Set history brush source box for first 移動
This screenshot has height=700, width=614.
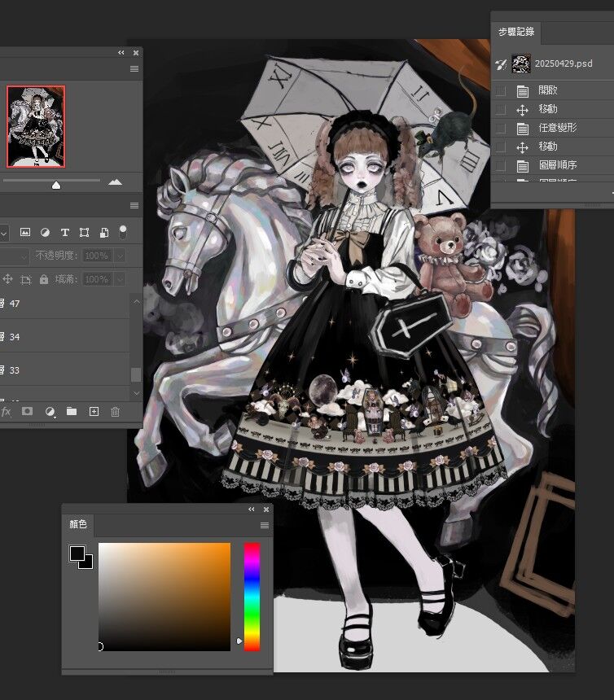(501, 110)
